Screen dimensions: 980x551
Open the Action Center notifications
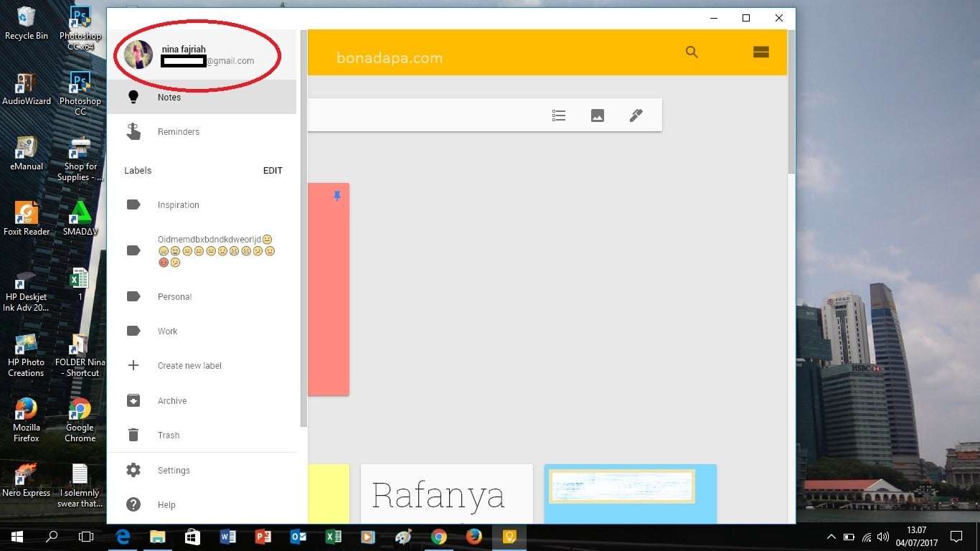[x=956, y=537]
